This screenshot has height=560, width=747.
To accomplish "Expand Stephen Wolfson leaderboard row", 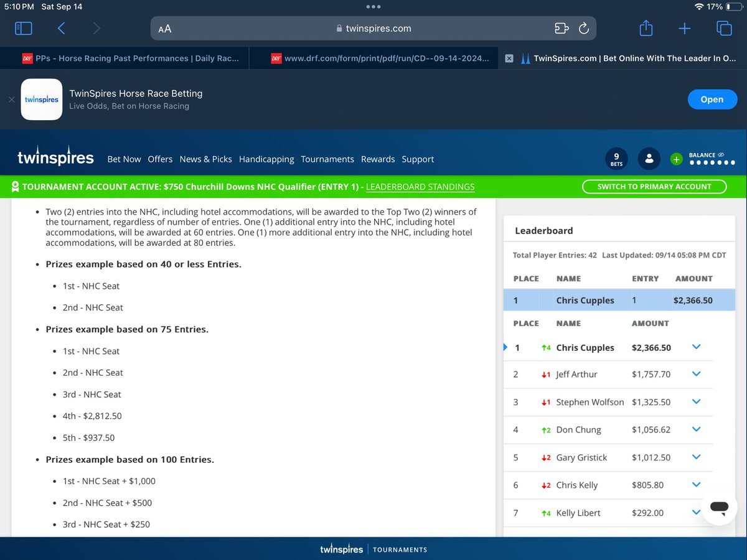I will point(697,402).
